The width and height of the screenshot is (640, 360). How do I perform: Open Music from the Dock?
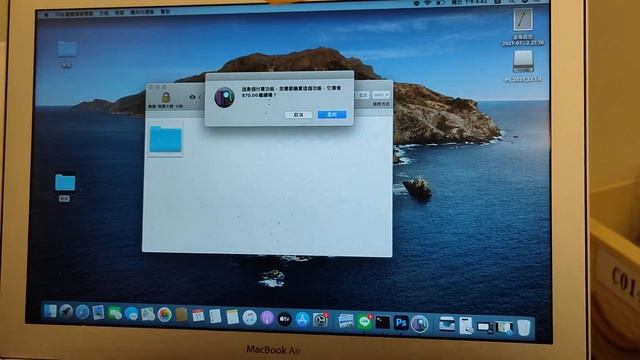249,317
